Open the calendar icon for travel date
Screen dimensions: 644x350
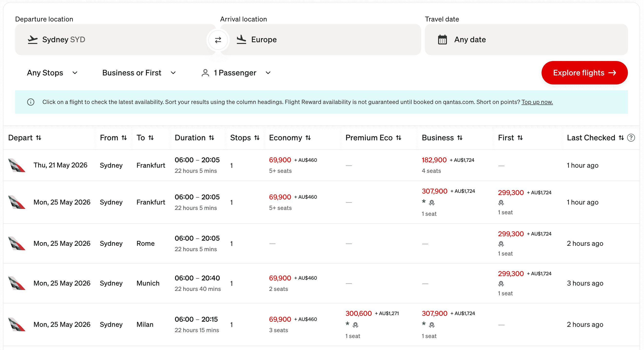coord(442,40)
